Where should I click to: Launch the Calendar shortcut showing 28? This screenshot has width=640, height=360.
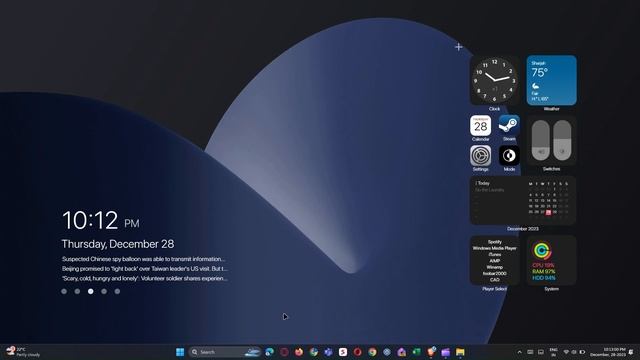click(x=480, y=125)
